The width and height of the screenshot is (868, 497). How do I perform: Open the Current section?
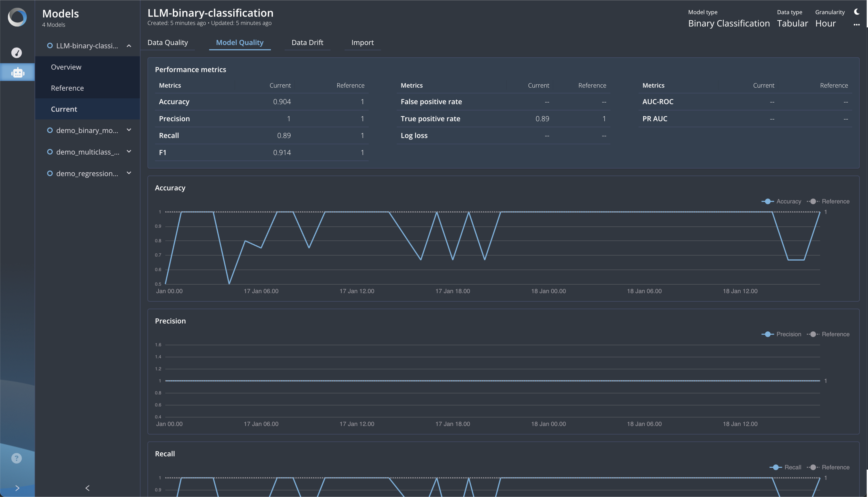pos(87,109)
